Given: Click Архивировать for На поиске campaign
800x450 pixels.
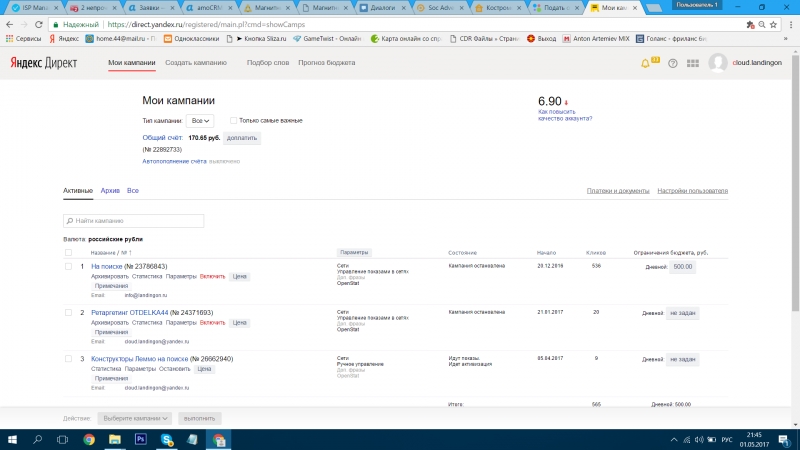Looking at the screenshot, I should pos(110,277).
